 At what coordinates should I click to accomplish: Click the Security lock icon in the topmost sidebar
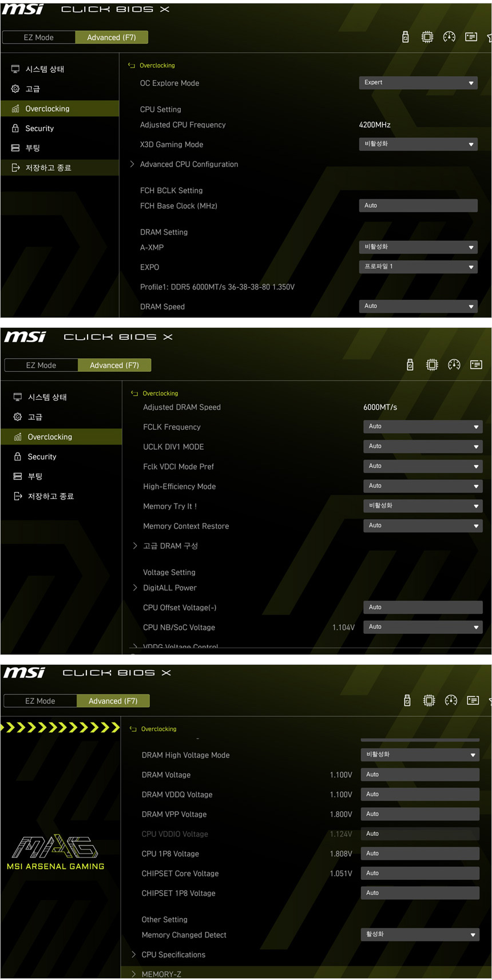pos(15,128)
